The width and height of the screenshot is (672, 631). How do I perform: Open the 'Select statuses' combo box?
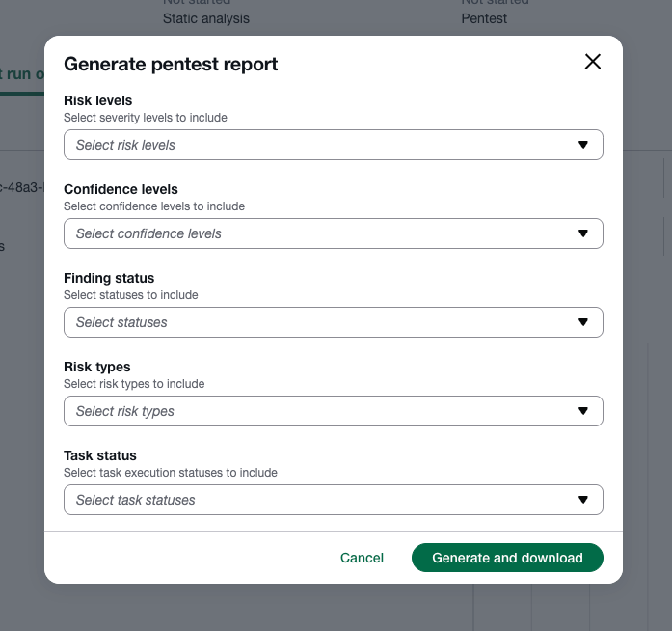point(318,322)
